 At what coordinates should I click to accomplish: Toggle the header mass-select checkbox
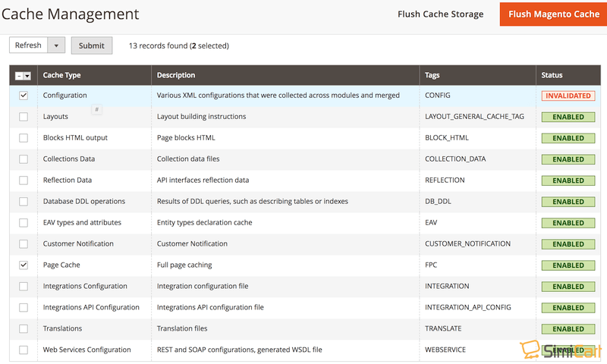20,76
